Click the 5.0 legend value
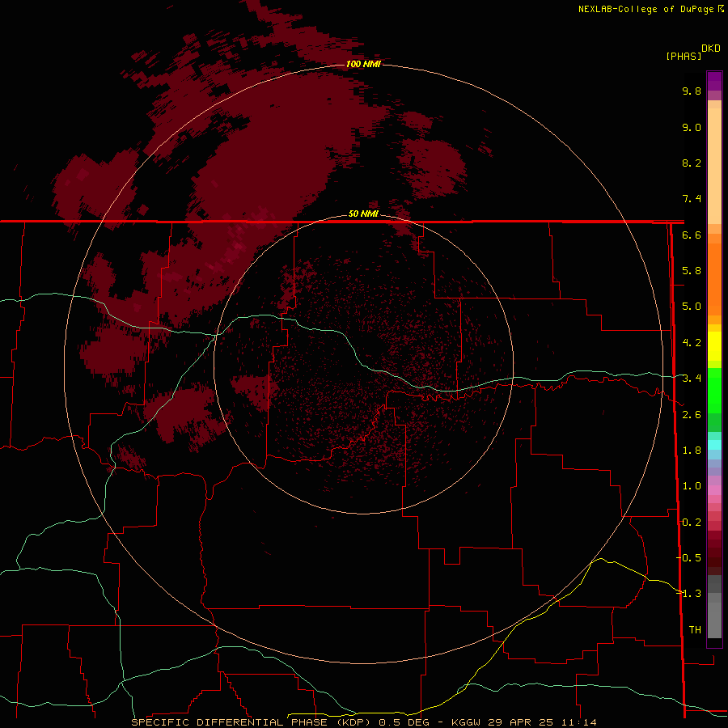This screenshot has width=728, height=728. pyautogui.click(x=692, y=307)
